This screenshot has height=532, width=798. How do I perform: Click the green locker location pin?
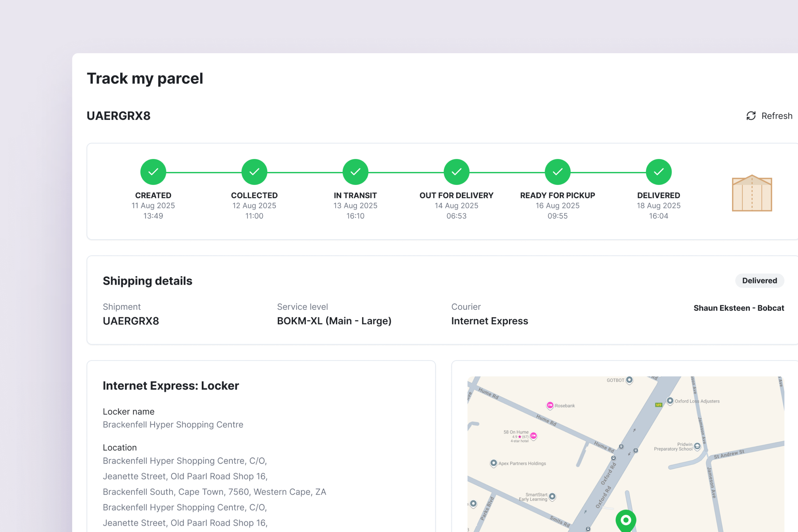(x=626, y=520)
